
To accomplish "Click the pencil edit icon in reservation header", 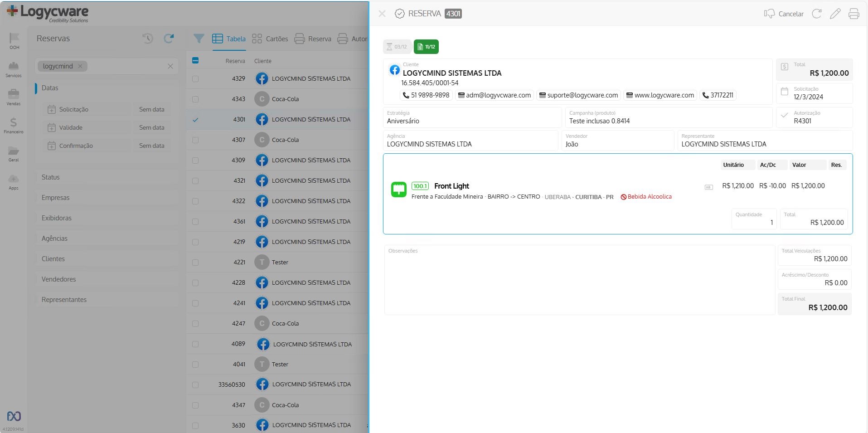I will click(x=835, y=14).
